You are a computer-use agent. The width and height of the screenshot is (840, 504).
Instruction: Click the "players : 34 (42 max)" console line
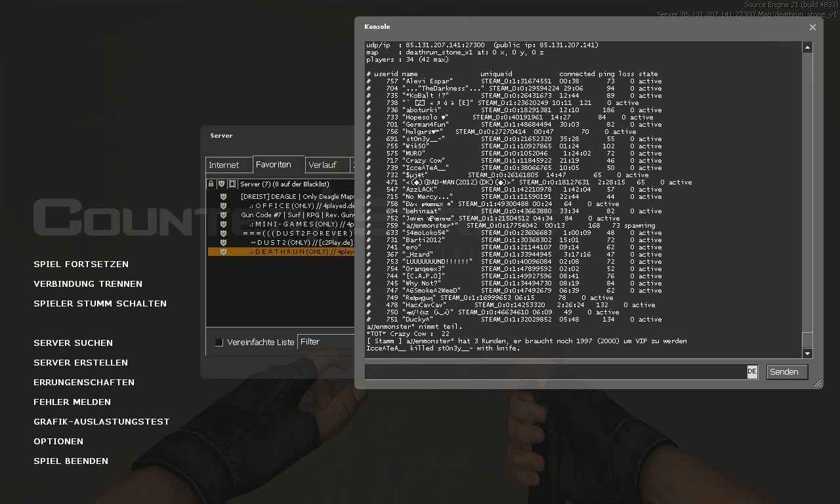(x=408, y=60)
